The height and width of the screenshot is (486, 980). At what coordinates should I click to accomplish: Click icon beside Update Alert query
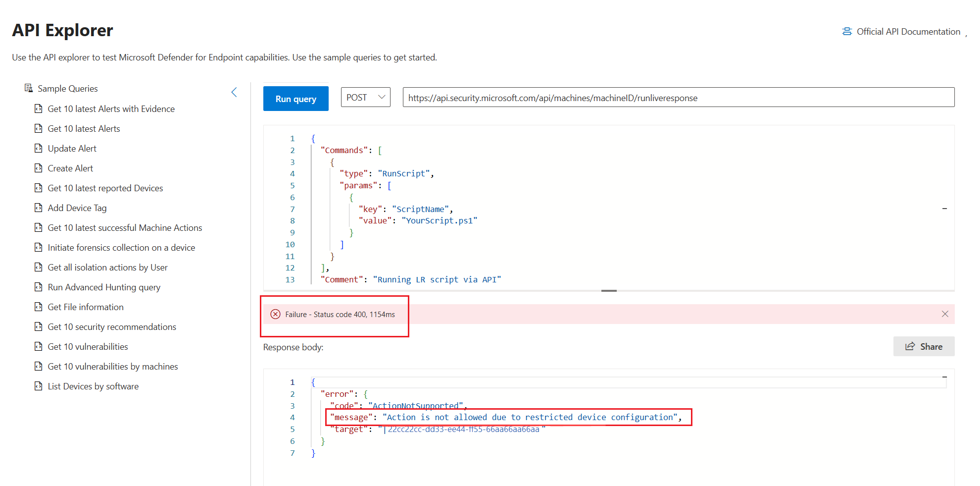(x=39, y=148)
